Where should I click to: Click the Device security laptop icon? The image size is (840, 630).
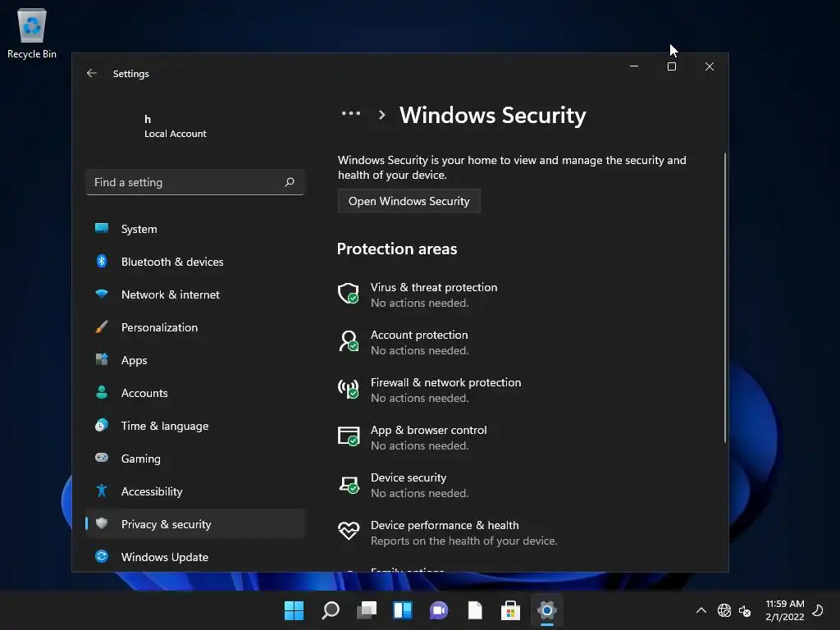tap(348, 484)
